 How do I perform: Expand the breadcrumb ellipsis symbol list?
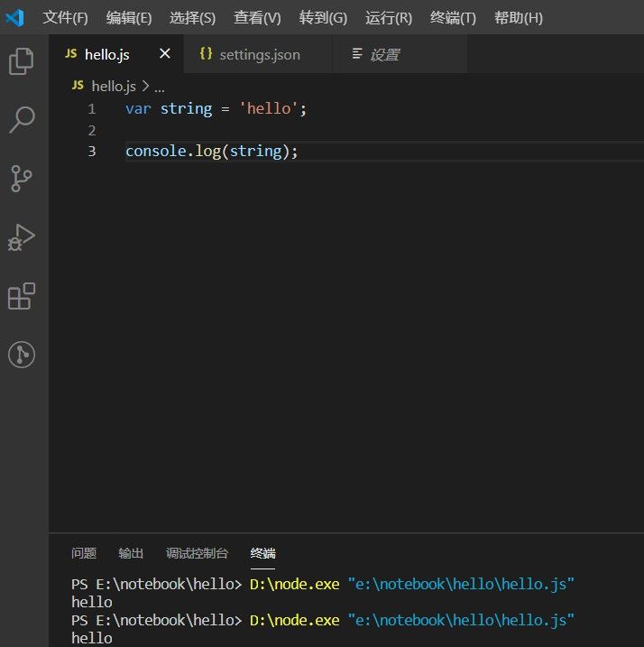coord(159,87)
